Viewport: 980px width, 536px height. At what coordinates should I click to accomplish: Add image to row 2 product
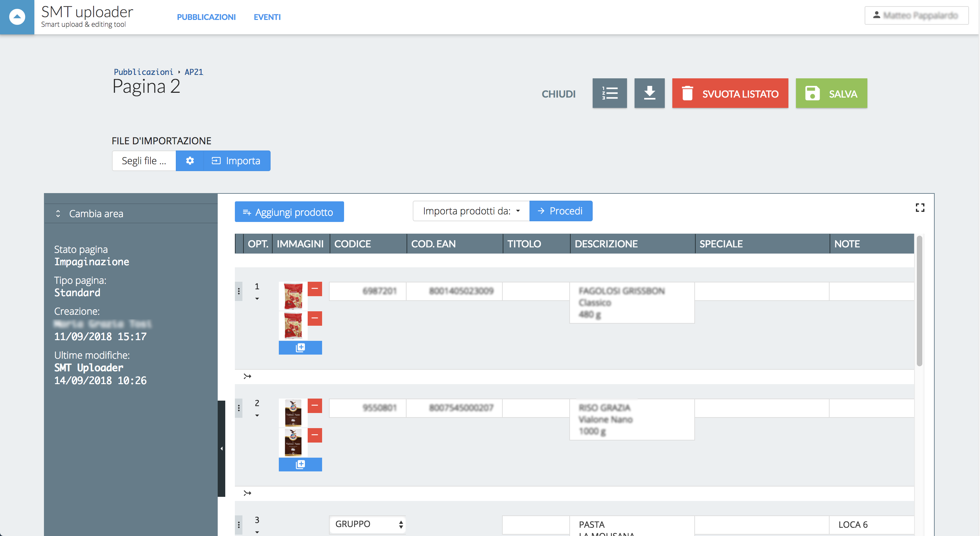[300, 465]
